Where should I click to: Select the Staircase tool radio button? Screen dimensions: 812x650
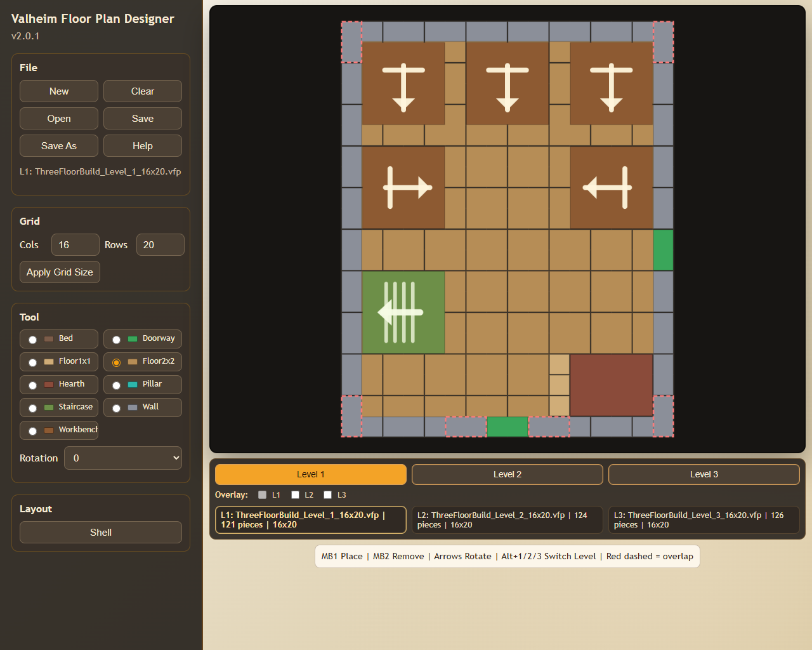pos(32,408)
